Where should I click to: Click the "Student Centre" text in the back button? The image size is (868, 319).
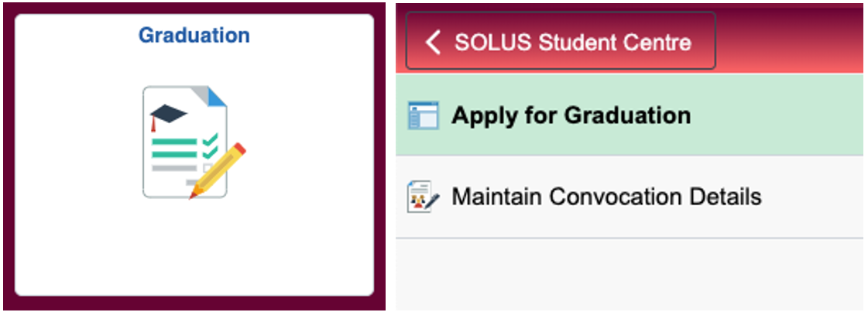(613, 42)
